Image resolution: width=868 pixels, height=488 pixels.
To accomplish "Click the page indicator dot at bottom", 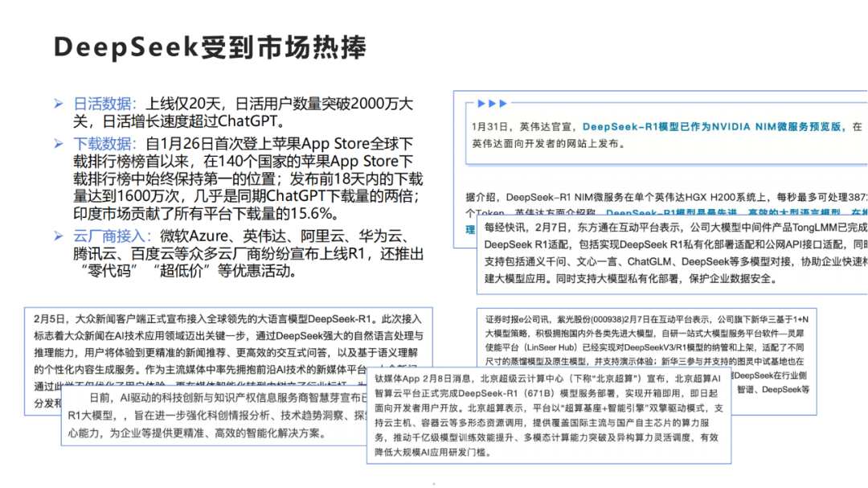I will pyautogui.click(x=433, y=482).
